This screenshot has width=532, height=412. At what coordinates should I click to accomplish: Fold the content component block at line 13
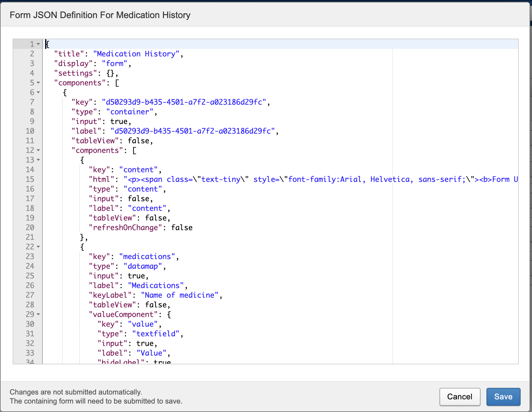pos(38,160)
